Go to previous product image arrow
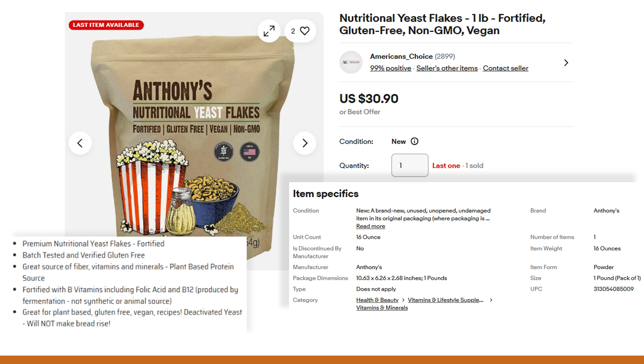Viewport: 644px width, 364px height. pyautogui.click(x=80, y=143)
